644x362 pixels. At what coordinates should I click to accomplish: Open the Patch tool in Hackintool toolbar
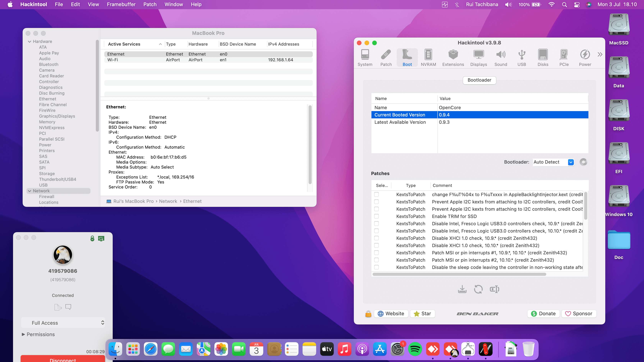tap(386, 57)
